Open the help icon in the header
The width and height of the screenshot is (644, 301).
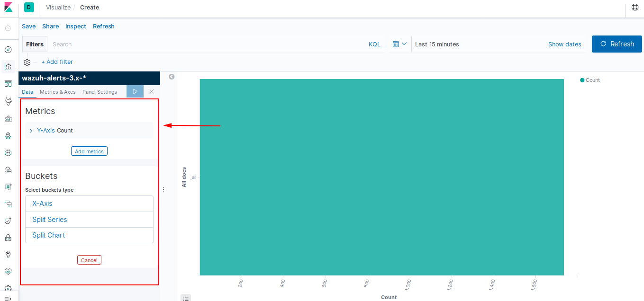635,7
